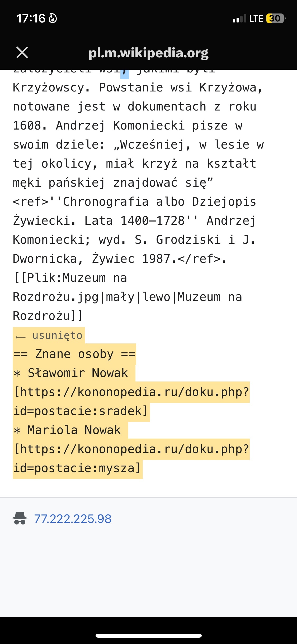The height and width of the screenshot is (644, 297).
Task: Click the "<ref>''Chronografia albo Dziejopis" line
Action: tap(134, 202)
